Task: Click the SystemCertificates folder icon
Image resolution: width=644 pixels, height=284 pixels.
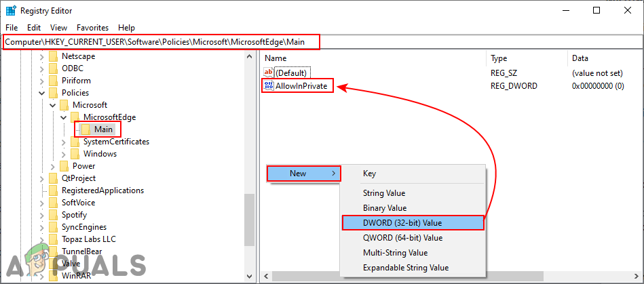Action: 75,142
